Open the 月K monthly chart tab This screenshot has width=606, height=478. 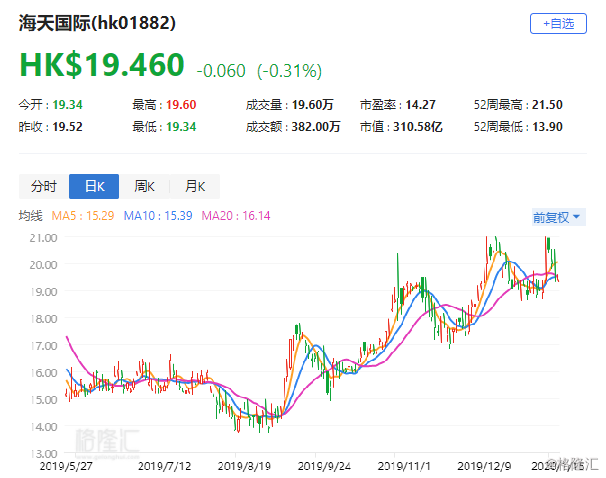tap(195, 186)
